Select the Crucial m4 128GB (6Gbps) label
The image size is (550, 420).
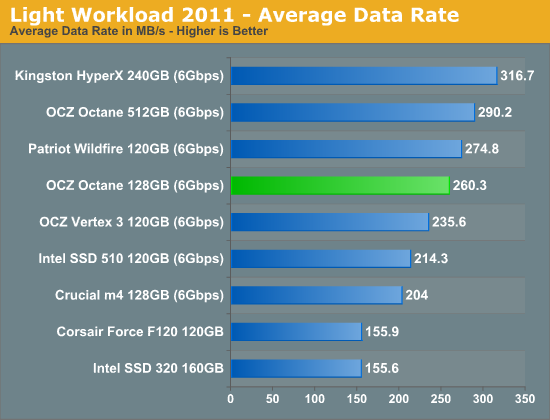[139, 295]
